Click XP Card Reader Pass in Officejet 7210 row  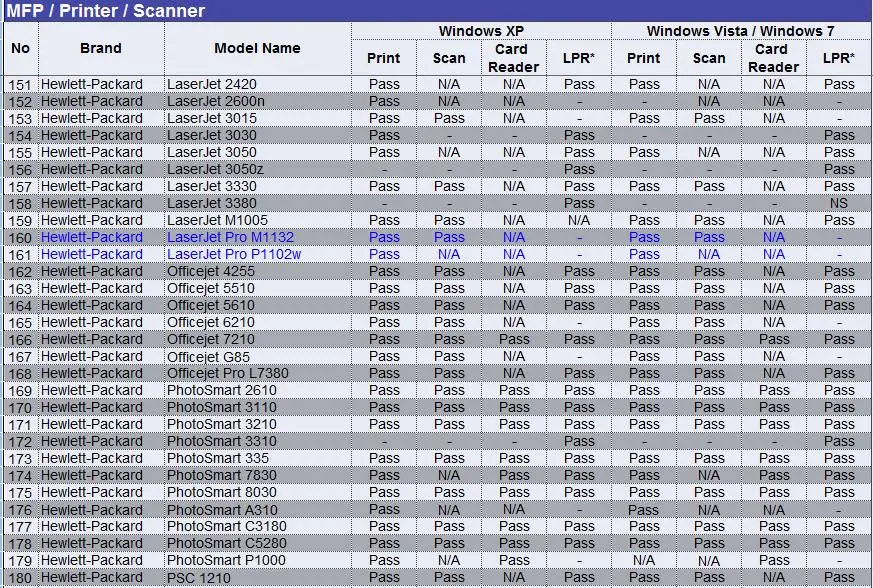[514, 339]
